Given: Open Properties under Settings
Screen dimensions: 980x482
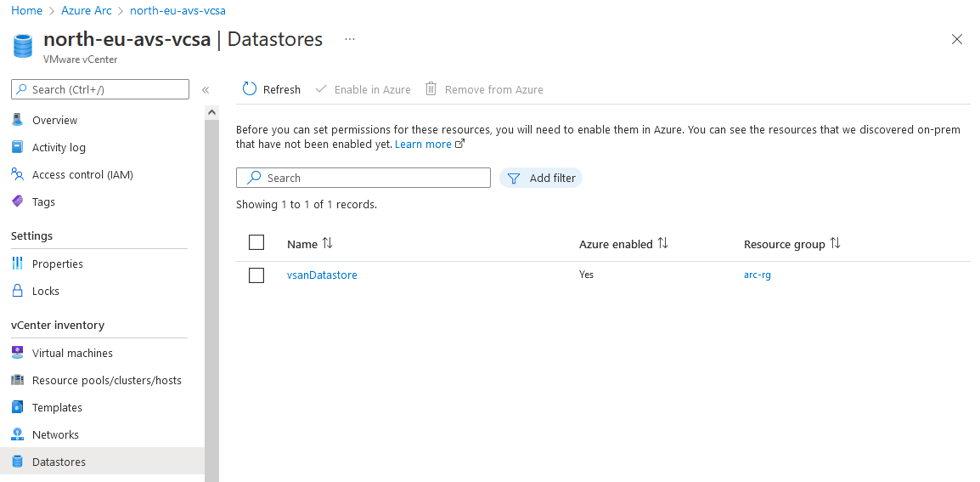Looking at the screenshot, I should (58, 264).
